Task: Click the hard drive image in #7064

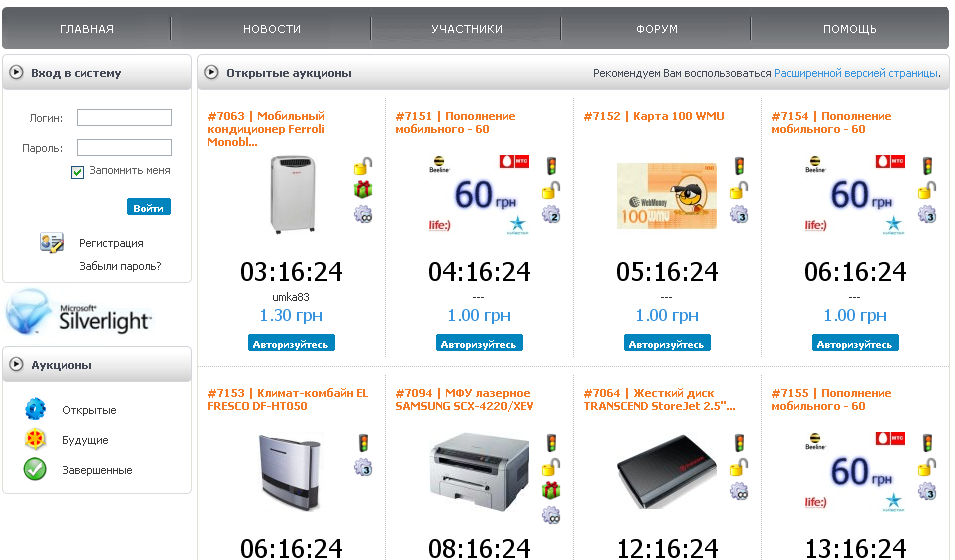Action: tap(666, 471)
